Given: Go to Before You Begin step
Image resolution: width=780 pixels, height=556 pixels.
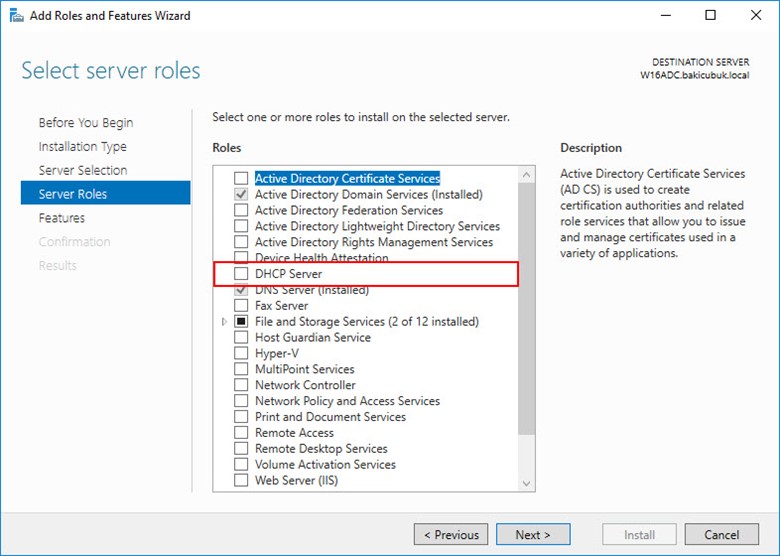Looking at the screenshot, I should (x=86, y=123).
